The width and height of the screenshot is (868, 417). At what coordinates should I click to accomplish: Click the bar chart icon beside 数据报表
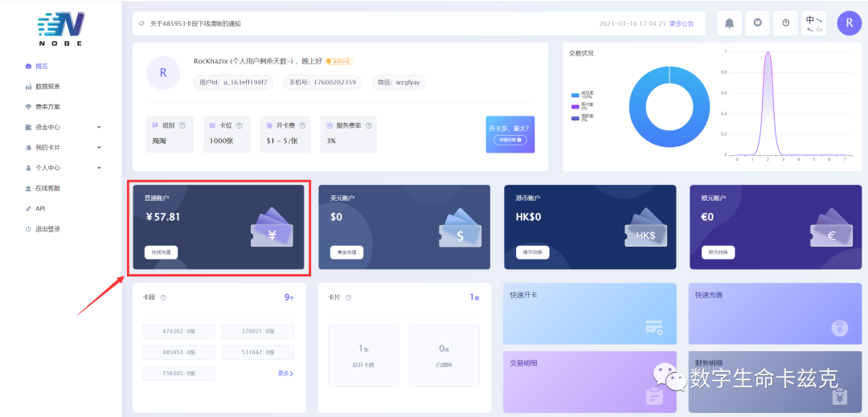click(28, 86)
